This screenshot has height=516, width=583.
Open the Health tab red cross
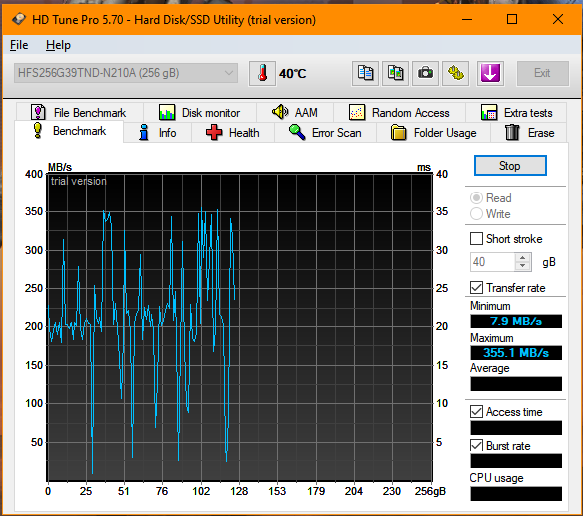click(233, 133)
